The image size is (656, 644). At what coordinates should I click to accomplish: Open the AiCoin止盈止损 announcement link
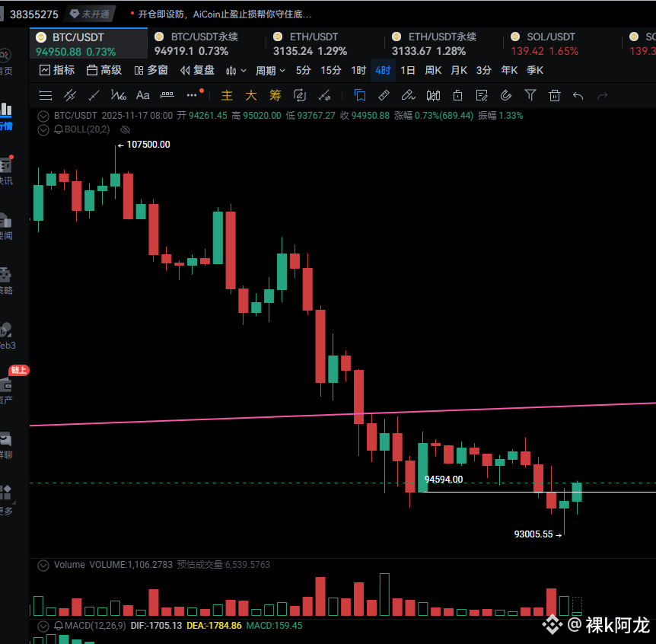(x=225, y=14)
